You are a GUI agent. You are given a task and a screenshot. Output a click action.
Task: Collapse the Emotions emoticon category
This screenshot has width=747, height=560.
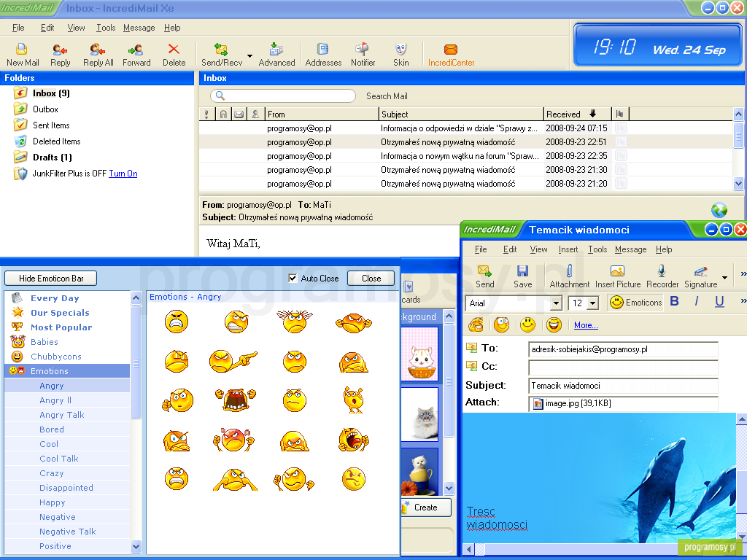[67, 371]
